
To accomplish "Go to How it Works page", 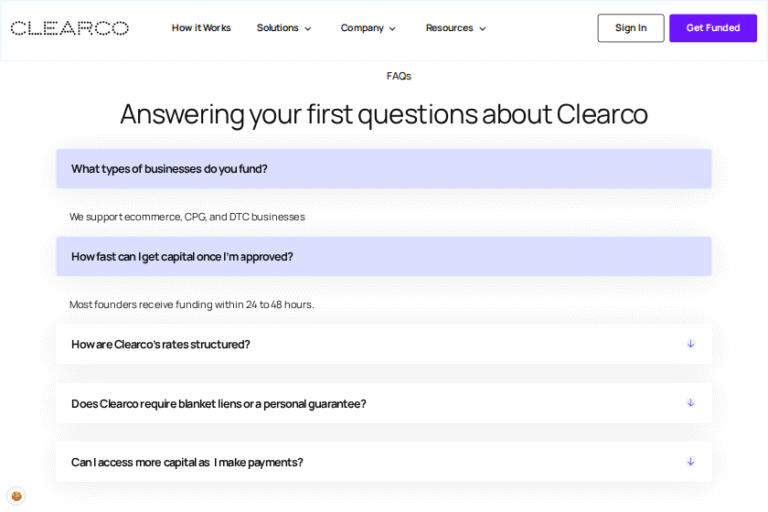I will coord(201,28).
